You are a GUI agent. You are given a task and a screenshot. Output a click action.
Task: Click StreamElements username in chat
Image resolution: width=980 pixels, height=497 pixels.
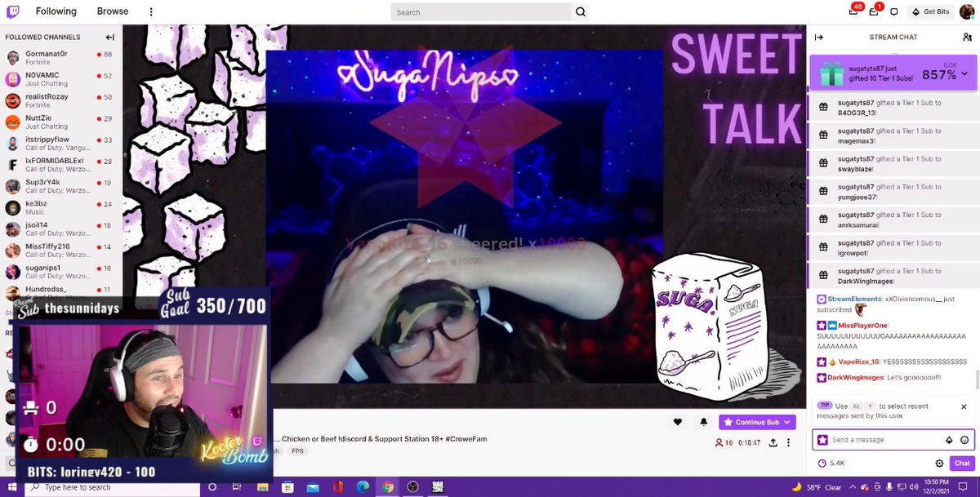tap(855, 300)
